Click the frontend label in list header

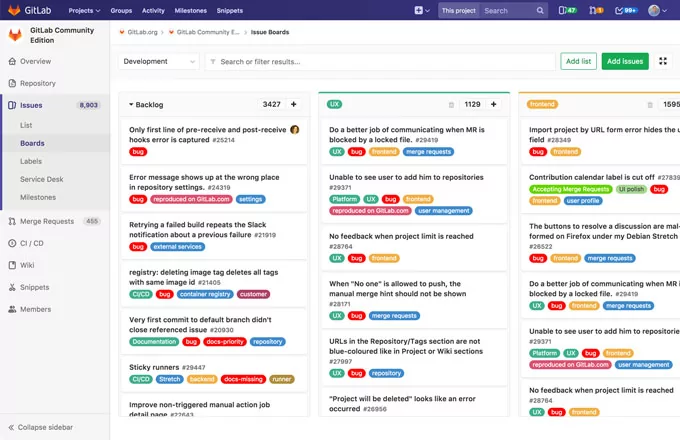542,104
